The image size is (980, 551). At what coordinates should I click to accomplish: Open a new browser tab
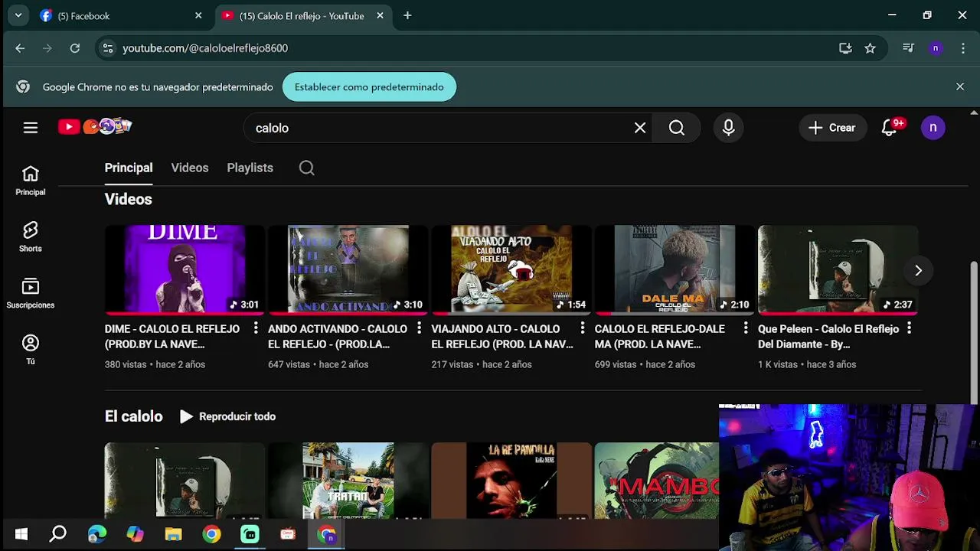pyautogui.click(x=407, y=15)
